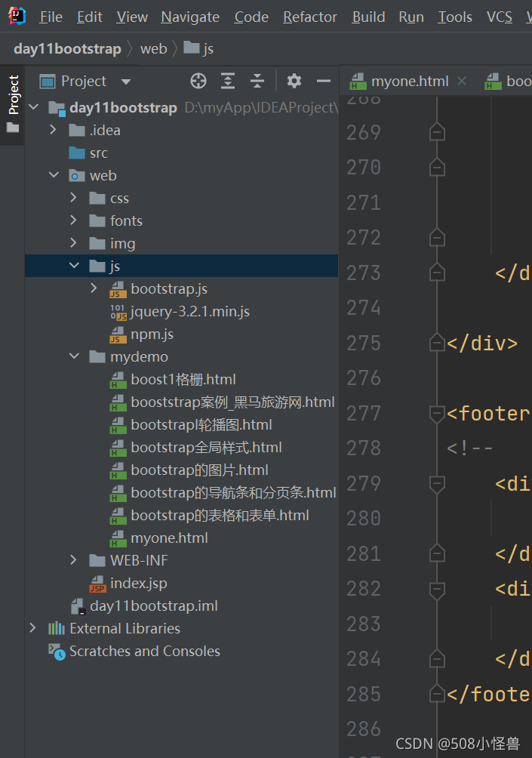Open the View menu
The height and width of the screenshot is (758, 532).
point(132,17)
